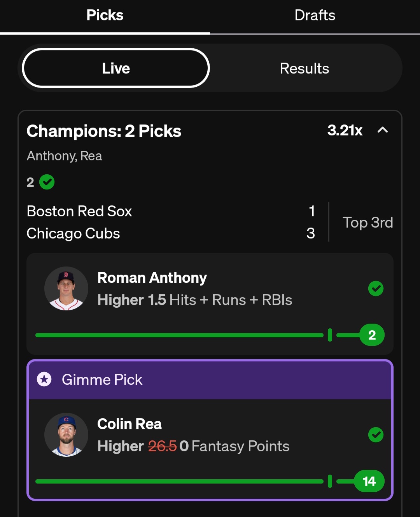
Task: Open Roman Anthony's player headshot
Action: coord(66,288)
